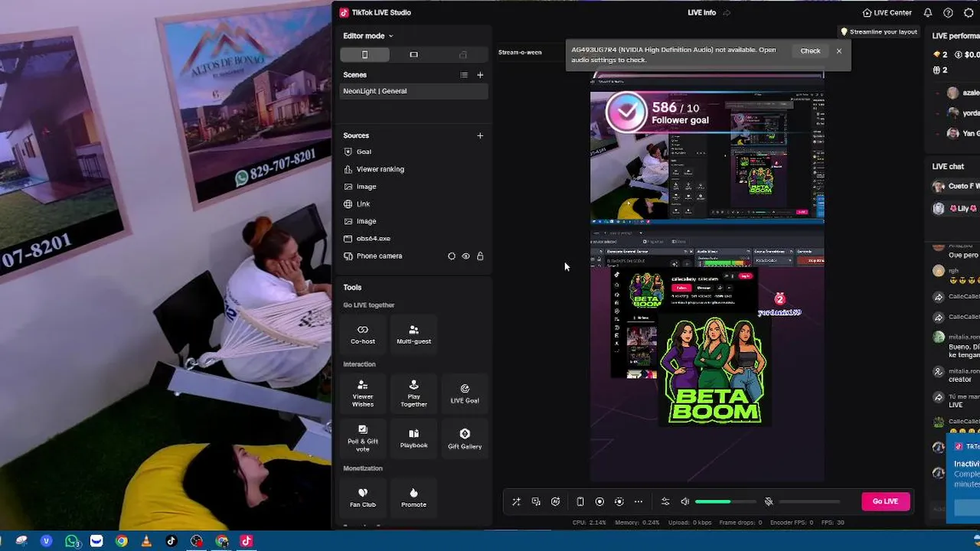
Task: Open the Multi-guest tool
Action: (x=413, y=334)
